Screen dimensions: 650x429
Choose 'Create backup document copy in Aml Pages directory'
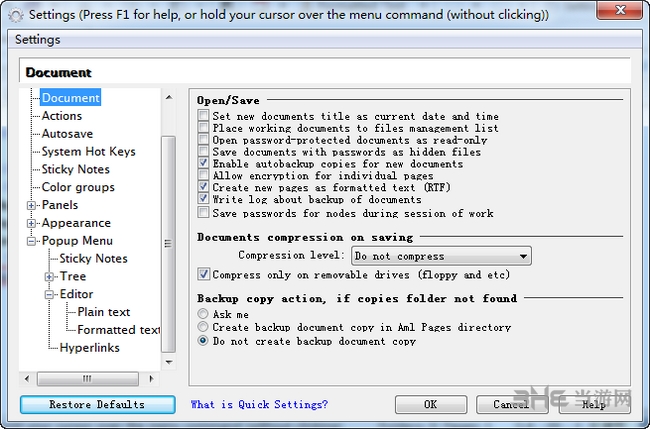tap(203, 327)
